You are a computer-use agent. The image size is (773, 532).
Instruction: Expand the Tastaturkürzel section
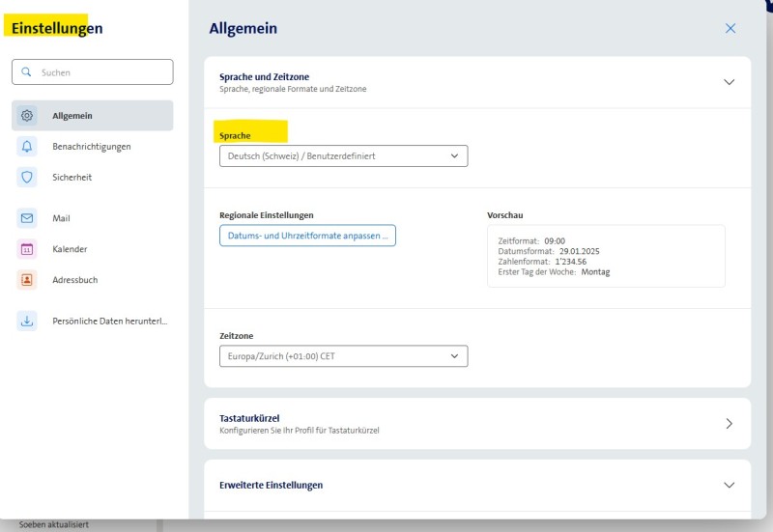point(730,424)
